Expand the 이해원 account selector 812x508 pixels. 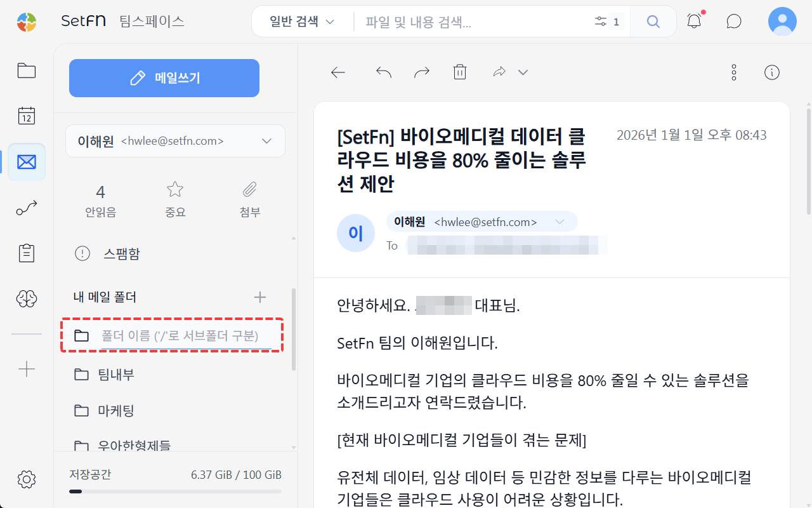point(175,141)
